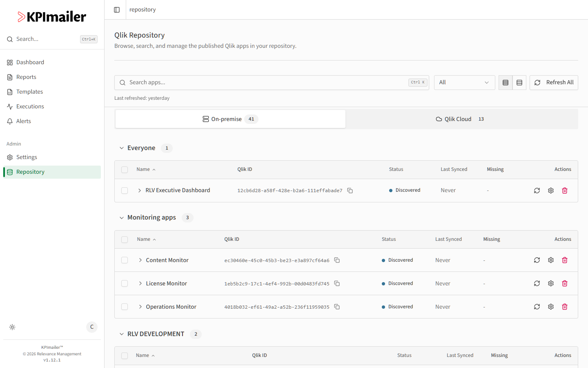Open settings for Content Monitor
Viewport: 588px width, 368px height.
point(551,260)
